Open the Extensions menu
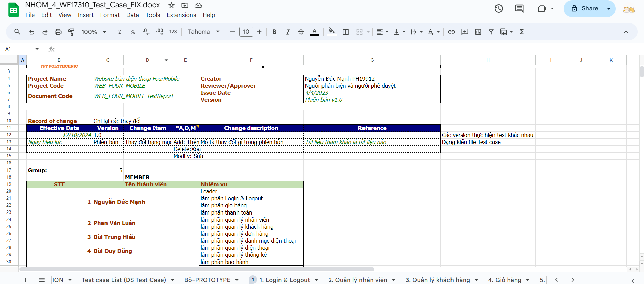This screenshot has width=644, height=284. click(181, 15)
